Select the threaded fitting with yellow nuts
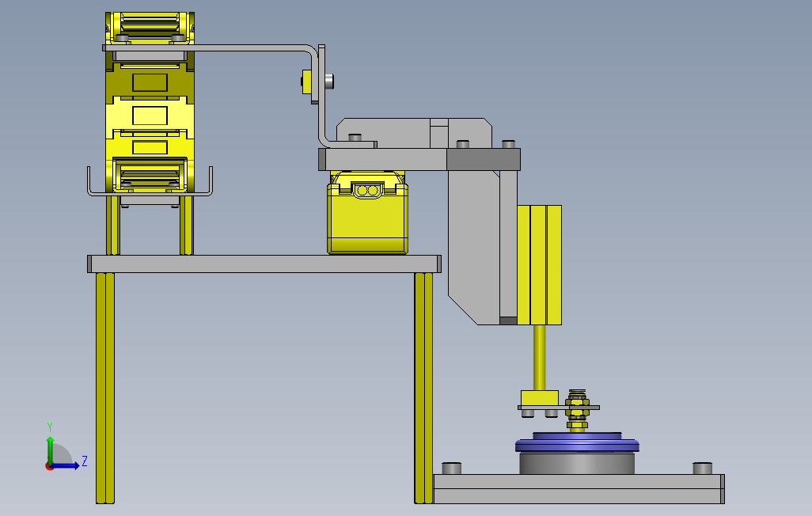 [x=577, y=410]
